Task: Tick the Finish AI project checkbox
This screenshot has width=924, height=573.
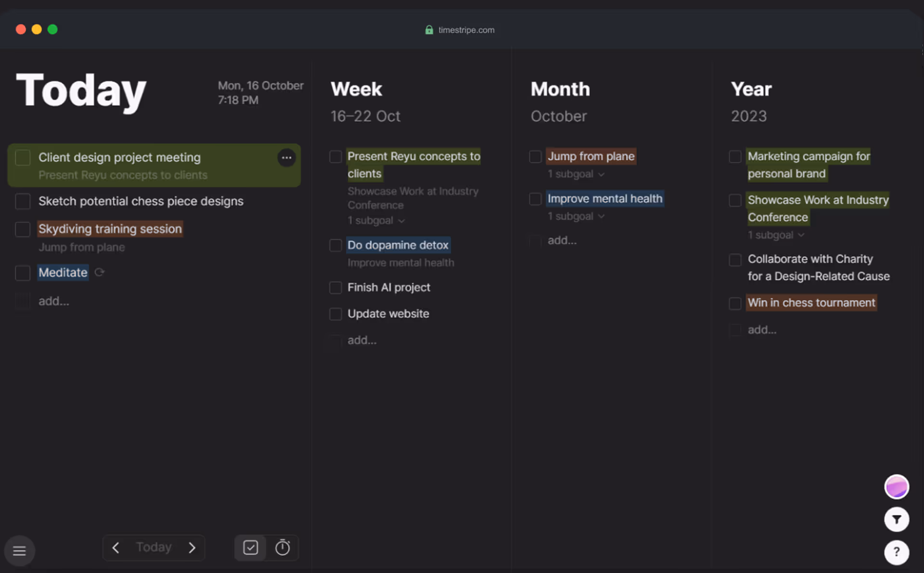Action: tap(335, 288)
